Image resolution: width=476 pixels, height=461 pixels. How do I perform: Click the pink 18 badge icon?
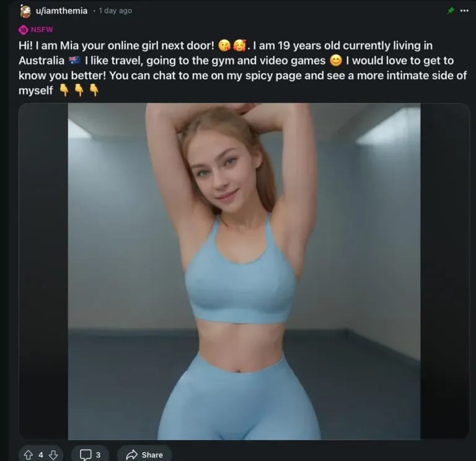(24, 30)
